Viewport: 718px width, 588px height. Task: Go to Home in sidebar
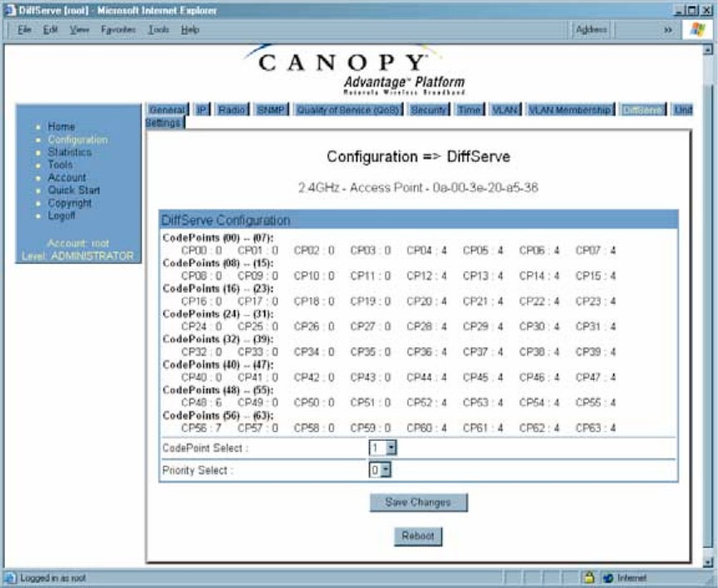coord(61,126)
